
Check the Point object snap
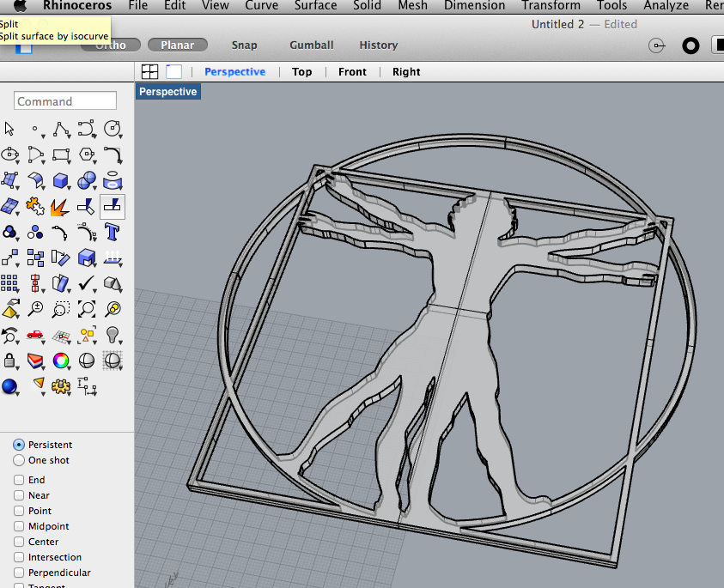pos(19,511)
